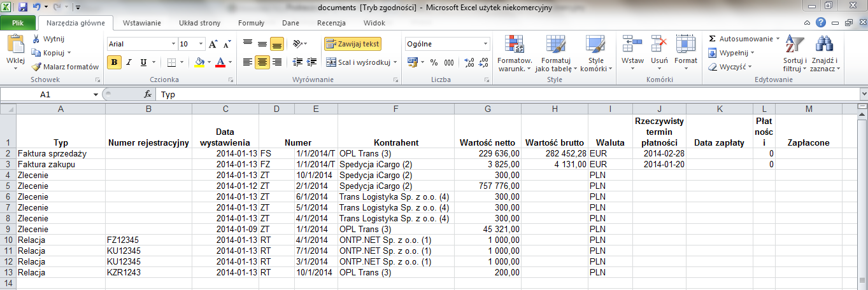This screenshot has height=290, width=868.
Task: Decrease indent icon in alignment group
Action: click(297, 62)
